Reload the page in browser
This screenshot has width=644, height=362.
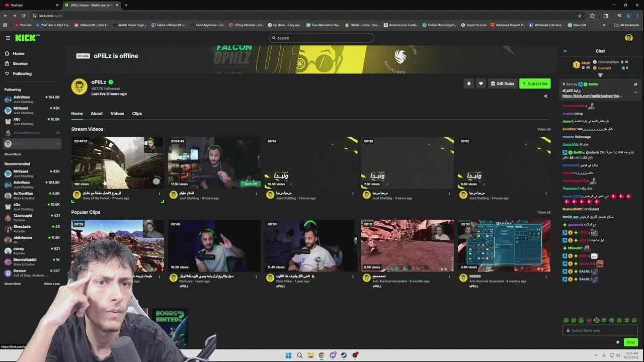(x=24, y=16)
